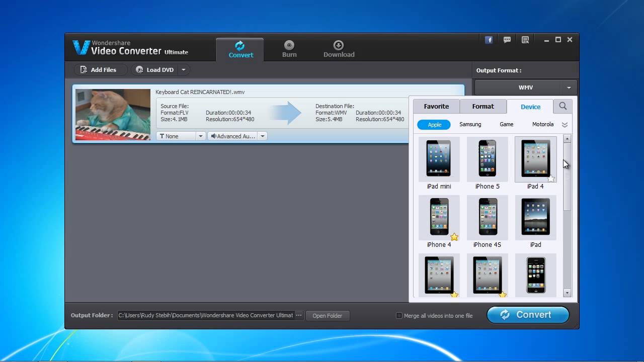Click the Output Format label
Image resolution: width=644 pixels, height=362 pixels.
coord(499,70)
